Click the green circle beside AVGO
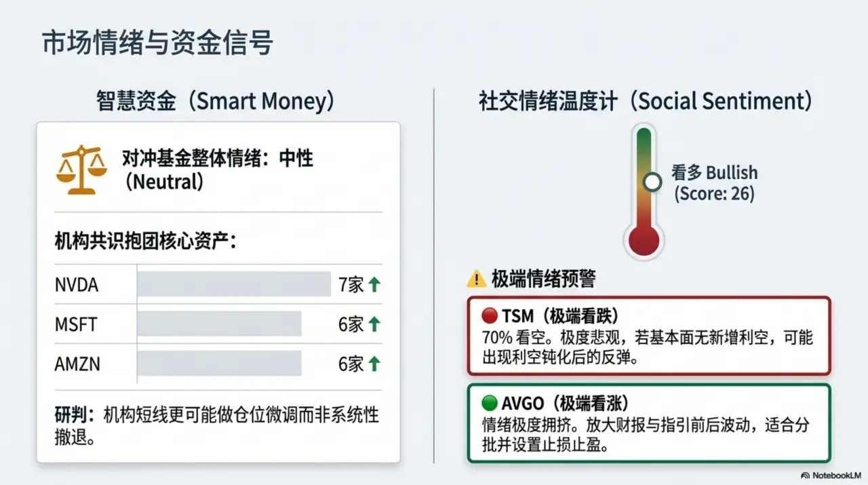 coord(490,403)
